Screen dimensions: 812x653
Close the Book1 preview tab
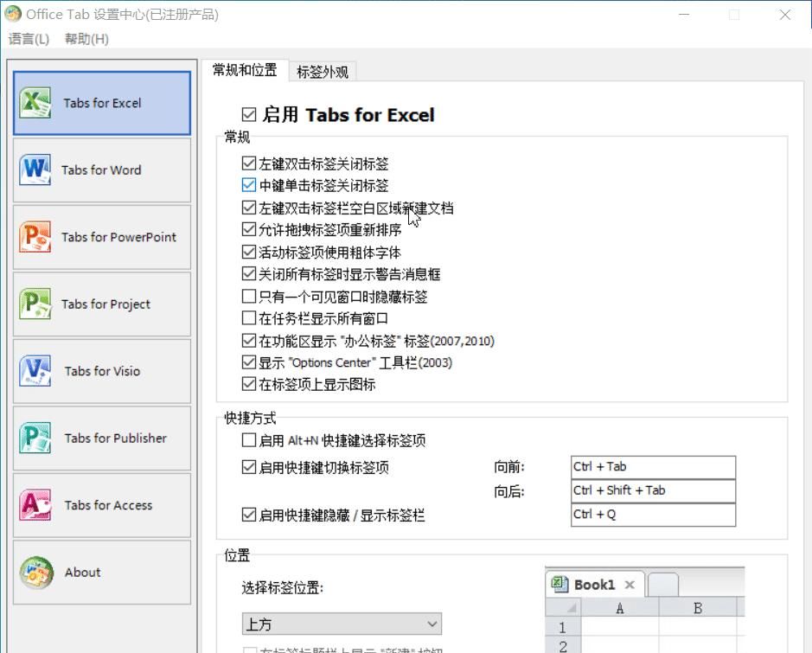tap(630, 585)
